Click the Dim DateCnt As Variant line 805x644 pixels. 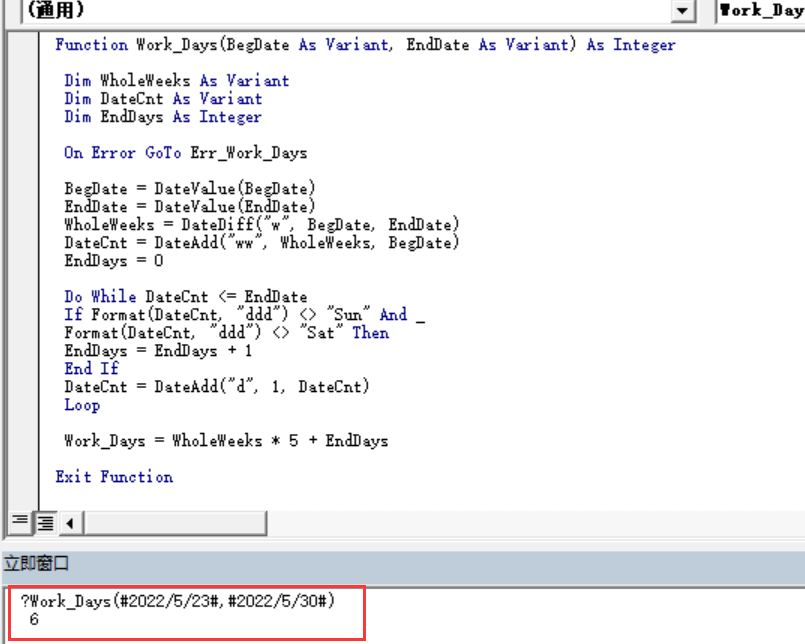click(163, 99)
